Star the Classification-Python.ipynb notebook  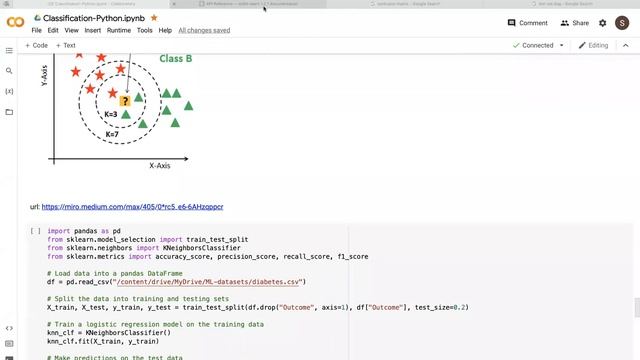154,18
